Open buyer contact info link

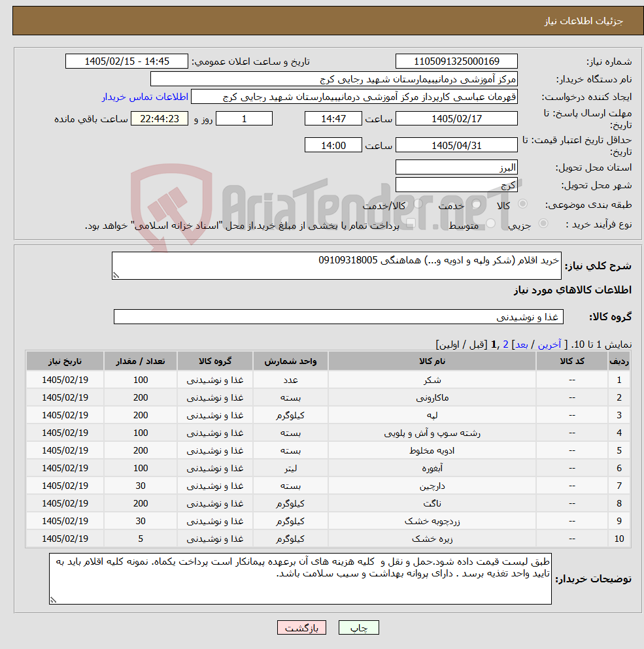145,97
